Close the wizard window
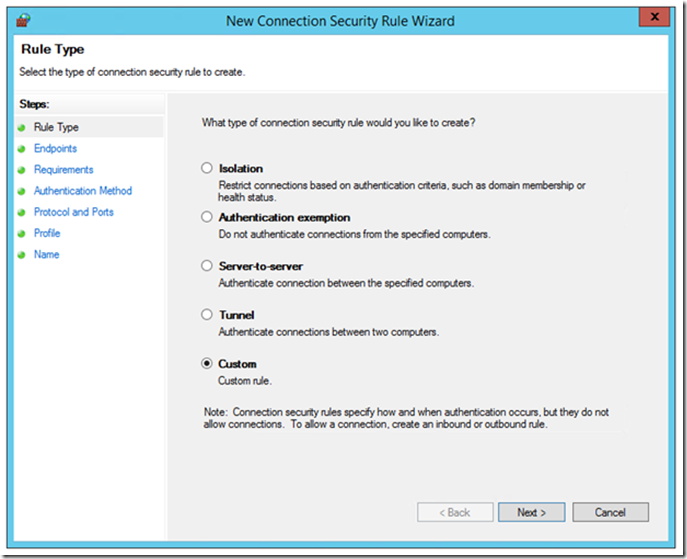687x559 pixels. click(655, 18)
